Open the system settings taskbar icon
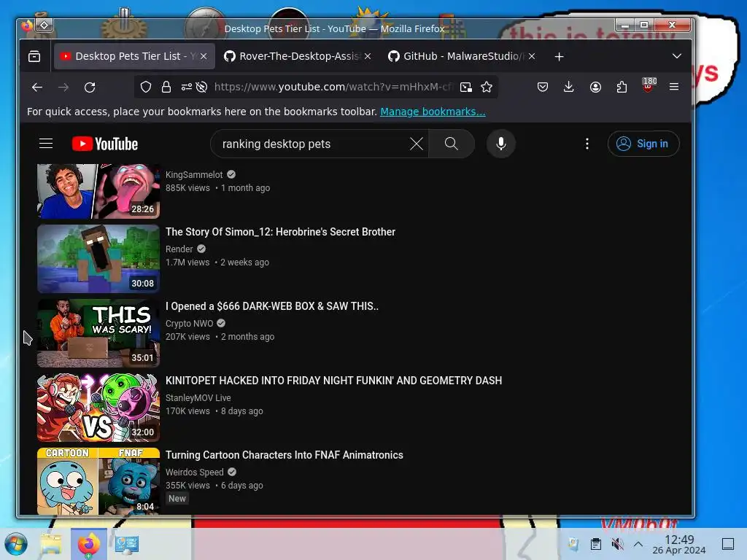The width and height of the screenshot is (747, 560). click(127, 544)
